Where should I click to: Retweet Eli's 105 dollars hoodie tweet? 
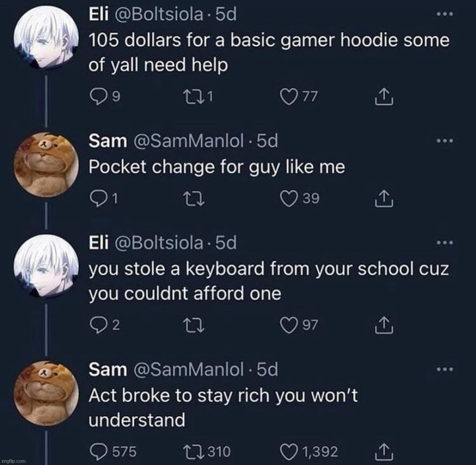coord(193,97)
